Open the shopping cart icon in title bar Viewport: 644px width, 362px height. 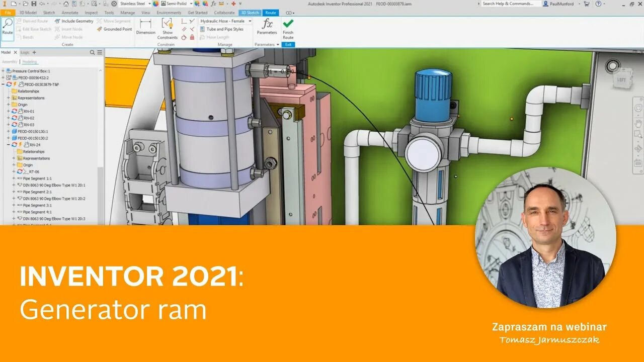tap(587, 4)
